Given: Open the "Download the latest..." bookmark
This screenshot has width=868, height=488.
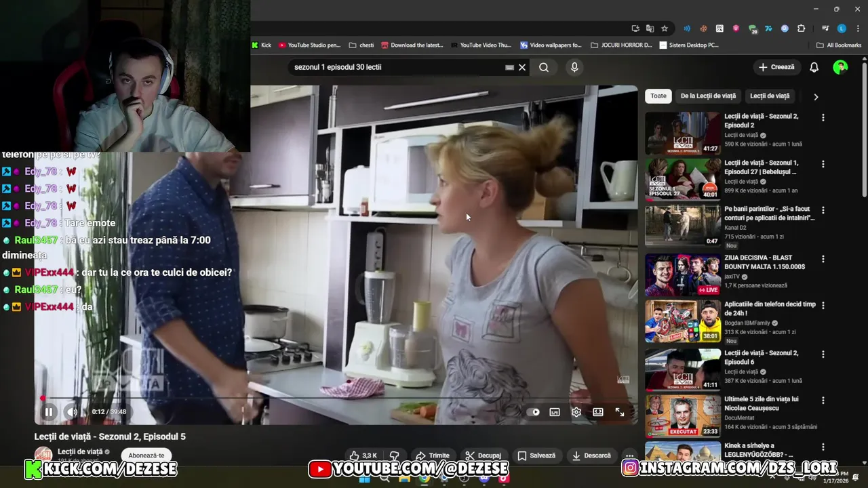Looking at the screenshot, I should point(412,45).
